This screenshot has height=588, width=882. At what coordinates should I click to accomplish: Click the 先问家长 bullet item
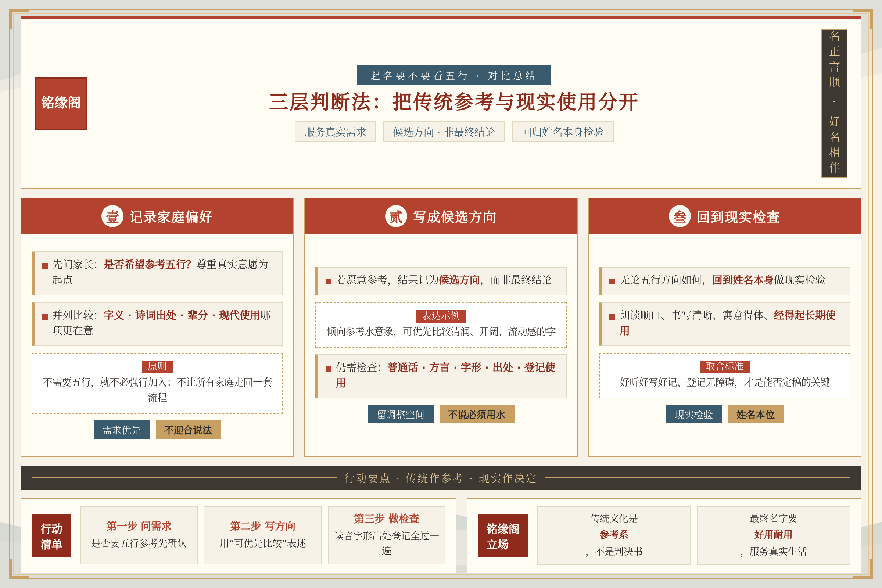coord(157,273)
